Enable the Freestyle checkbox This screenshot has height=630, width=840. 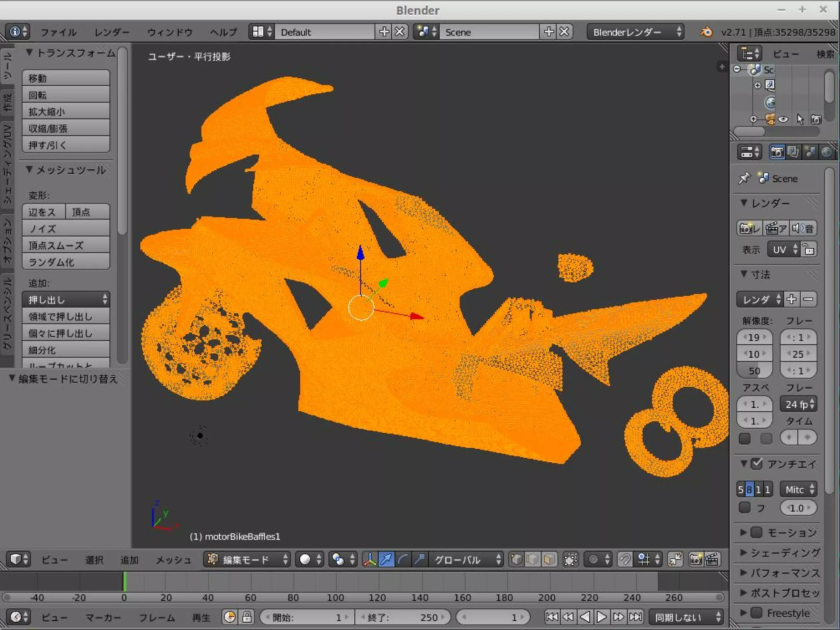(756, 613)
